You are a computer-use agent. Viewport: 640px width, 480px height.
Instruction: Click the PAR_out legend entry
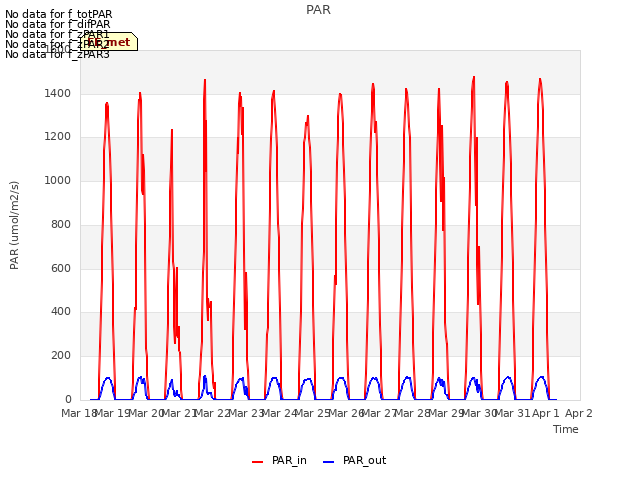(355, 460)
